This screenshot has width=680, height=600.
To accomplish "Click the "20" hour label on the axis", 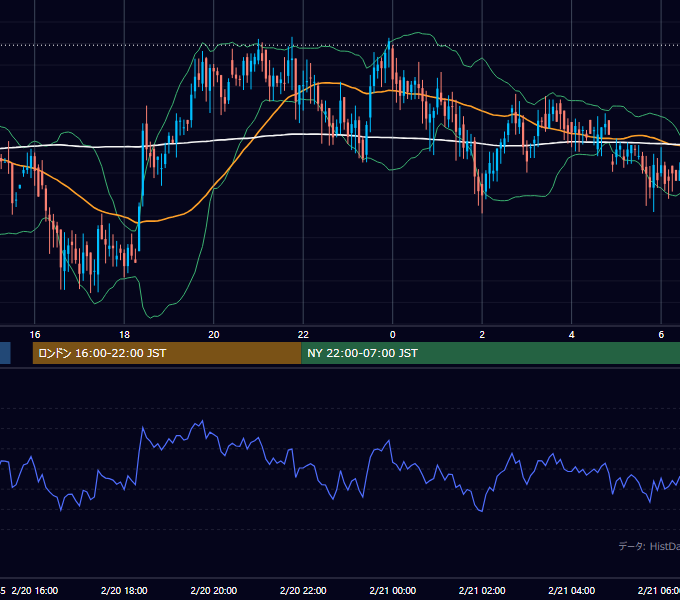I will 214,334.
